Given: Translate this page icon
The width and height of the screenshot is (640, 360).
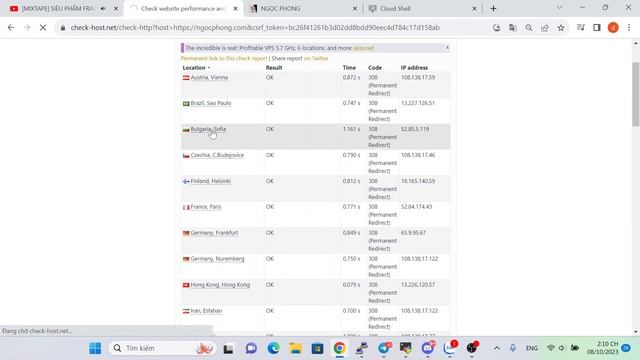Looking at the screenshot, I should click(513, 28).
